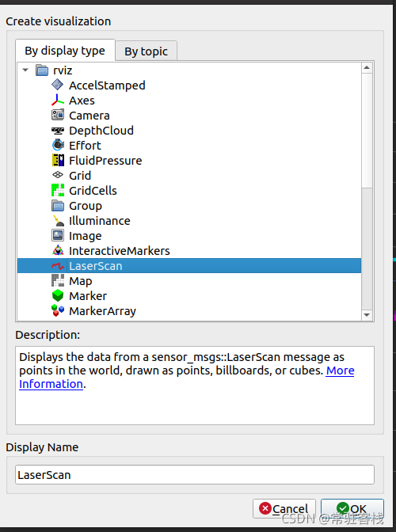
Task: Click the Camera display icon
Action: tap(57, 115)
